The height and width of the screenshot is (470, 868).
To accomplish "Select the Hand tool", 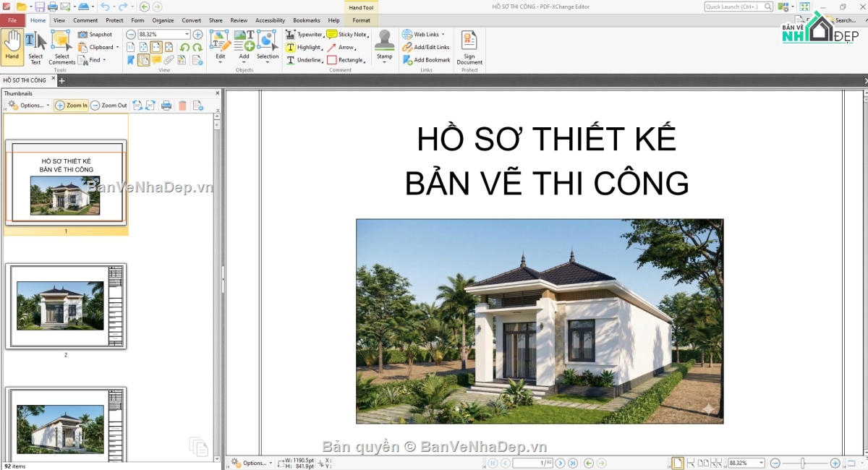I will pyautogui.click(x=12, y=46).
